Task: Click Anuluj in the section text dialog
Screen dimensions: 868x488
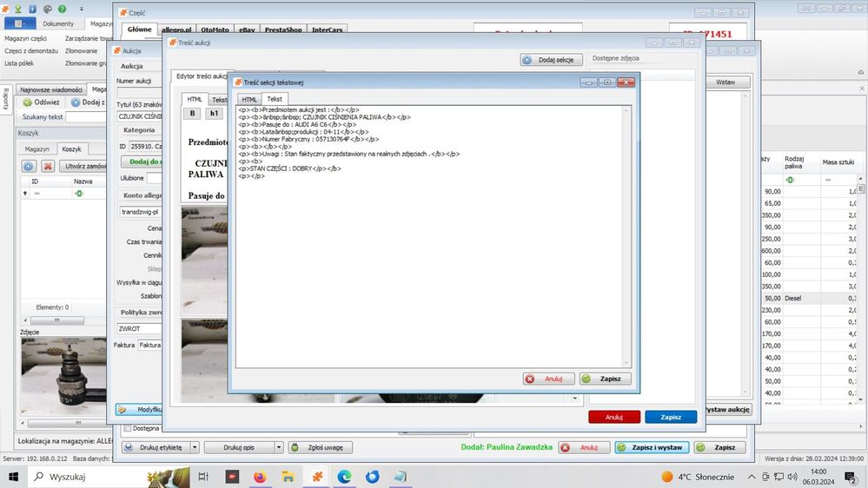Action: [548, 379]
